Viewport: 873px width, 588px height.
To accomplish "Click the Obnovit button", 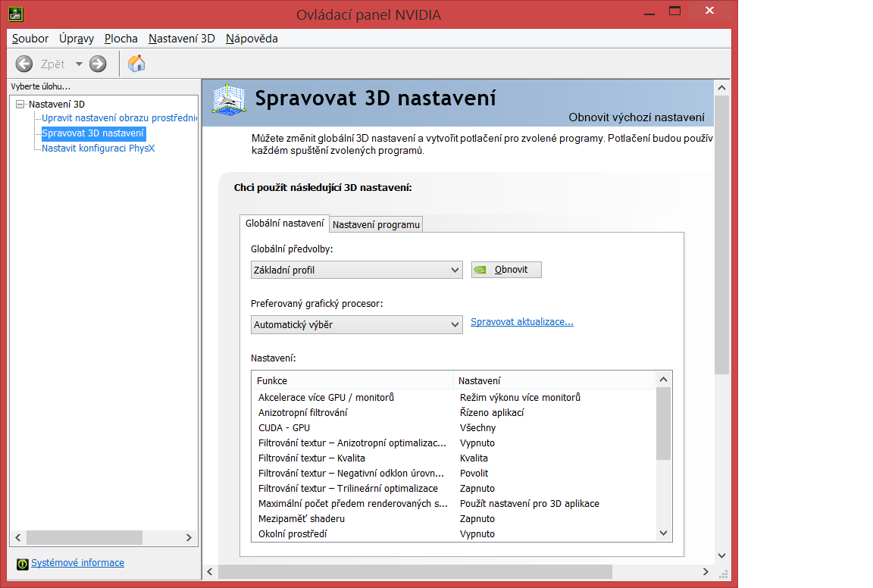I will click(x=506, y=270).
